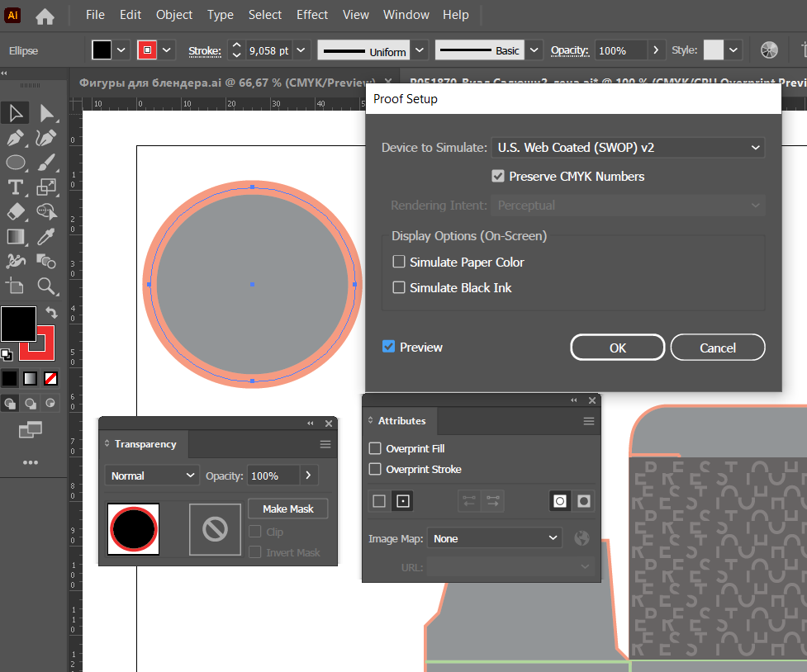Click the underlined Opacity label in control bar
This screenshot has width=807, height=672.
(x=570, y=50)
